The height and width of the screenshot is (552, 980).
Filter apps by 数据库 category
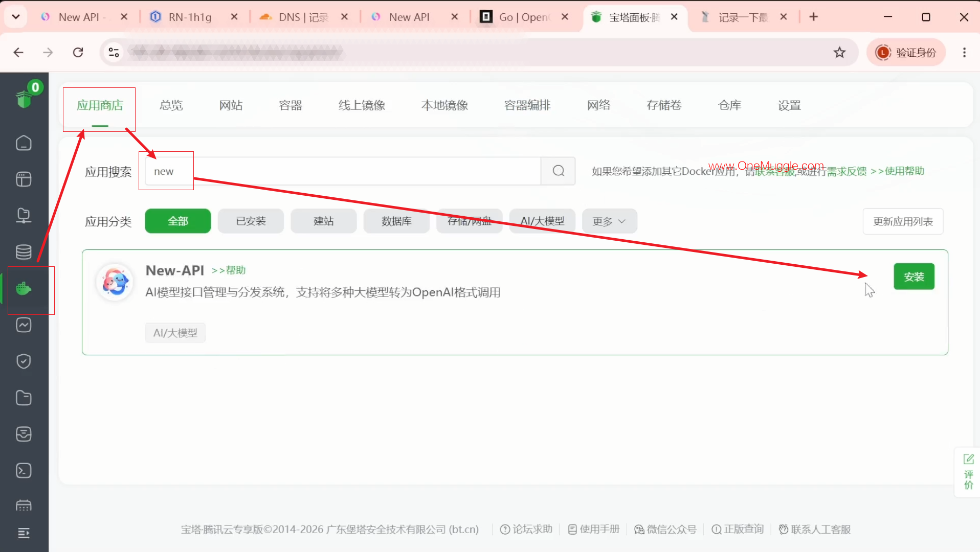[x=396, y=221]
